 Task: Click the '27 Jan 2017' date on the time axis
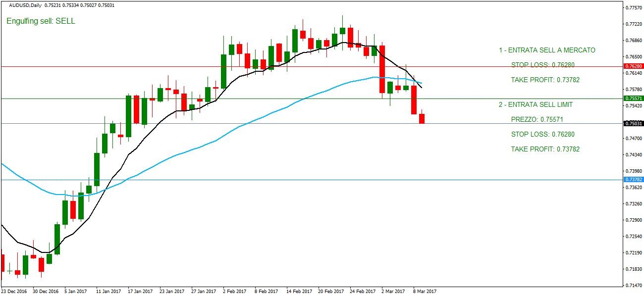tap(204, 292)
